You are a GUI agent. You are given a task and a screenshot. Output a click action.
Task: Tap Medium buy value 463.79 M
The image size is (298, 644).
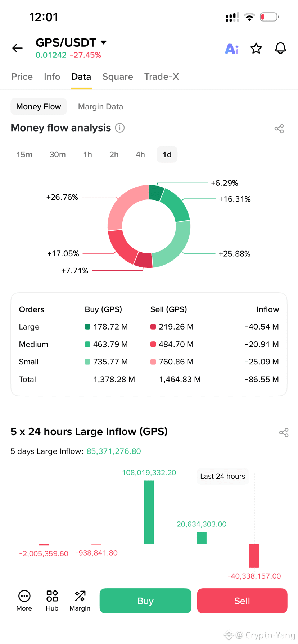[x=110, y=344]
